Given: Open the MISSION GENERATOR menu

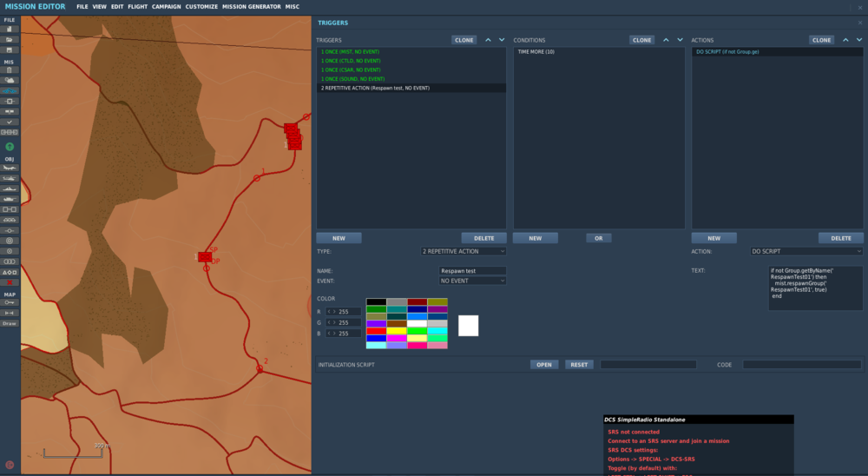Looking at the screenshot, I should (251, 7).
